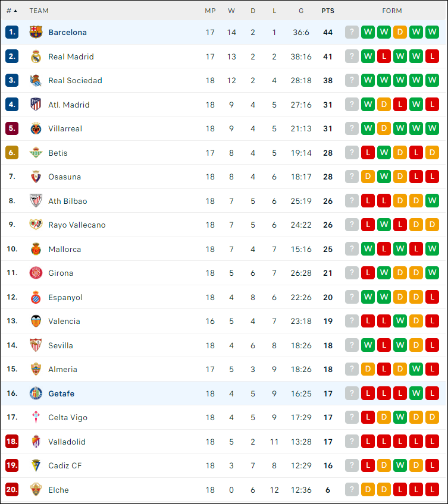
Task: Click Barcelona's orange D form badge
Action: point(400,32)
